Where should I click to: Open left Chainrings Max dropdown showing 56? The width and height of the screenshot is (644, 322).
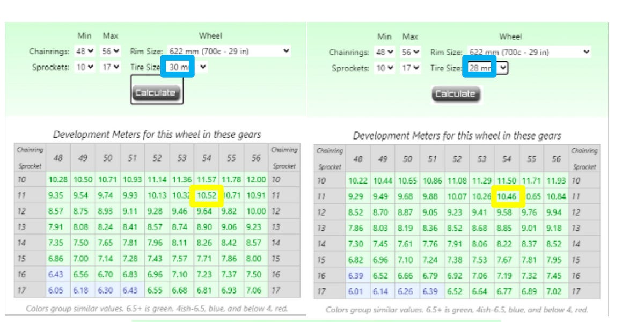[x=111, y=52]
